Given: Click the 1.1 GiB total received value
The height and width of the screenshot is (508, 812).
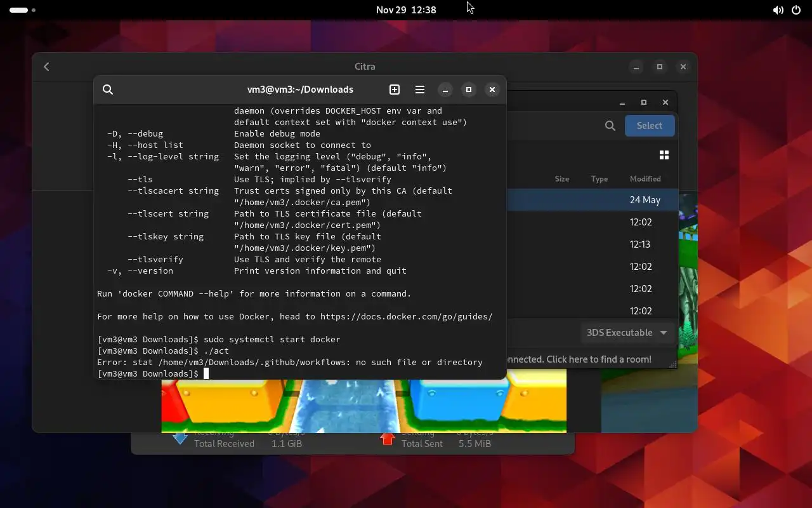Looking at the screenshot, I should coord(287,444).
